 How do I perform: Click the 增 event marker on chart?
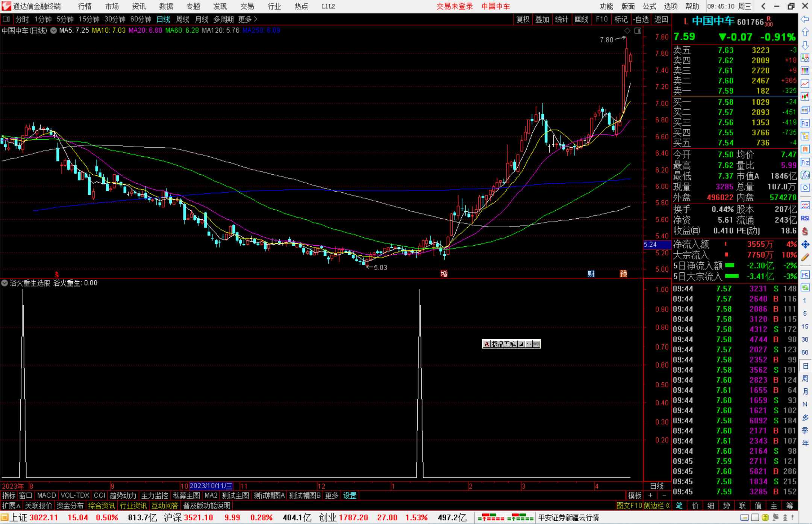click(x=444, y=273)
